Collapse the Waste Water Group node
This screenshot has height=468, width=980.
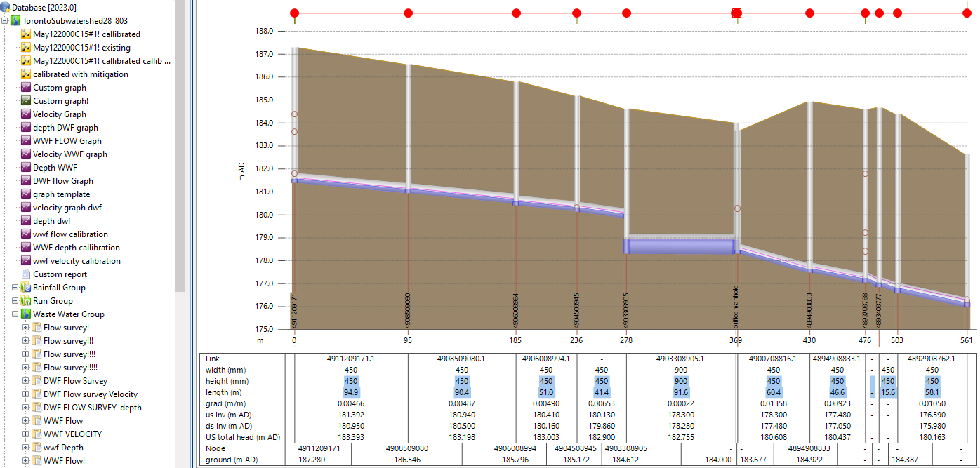pyautogui.click(x=15, y=314)
